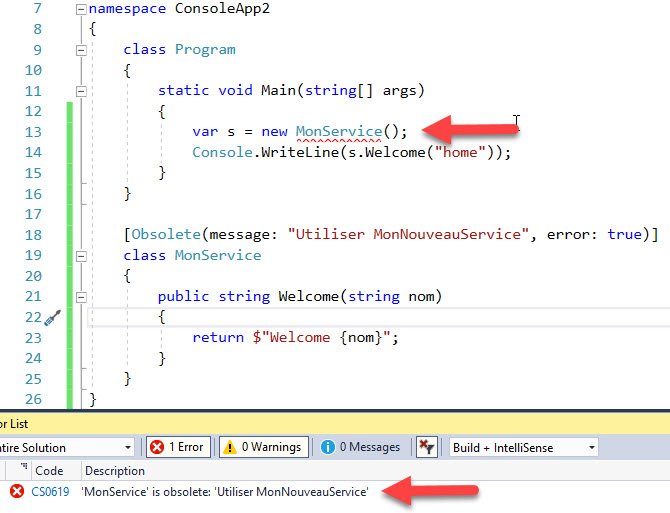Open the CS0619 error code link
Screen dimensions: 670x513
click(50, 491)
